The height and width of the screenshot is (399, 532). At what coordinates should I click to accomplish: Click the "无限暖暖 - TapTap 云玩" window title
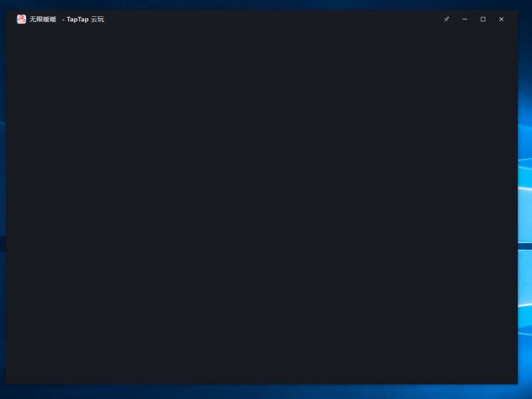click(x=67, y=19)
